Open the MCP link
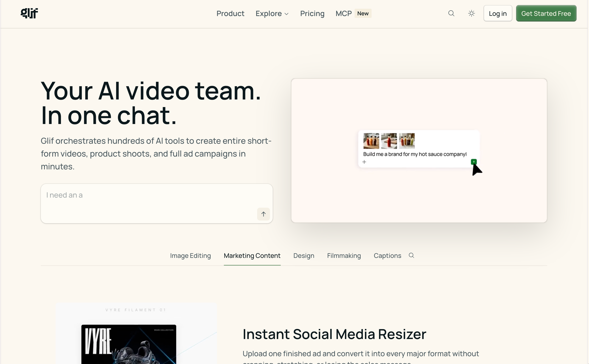 click(x=344, y=14)
